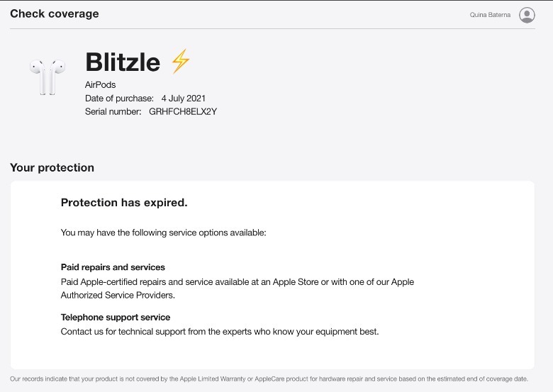Select the serial number GRHFCH8ELX2Y

pyautogui.click(x=183, y=111)
